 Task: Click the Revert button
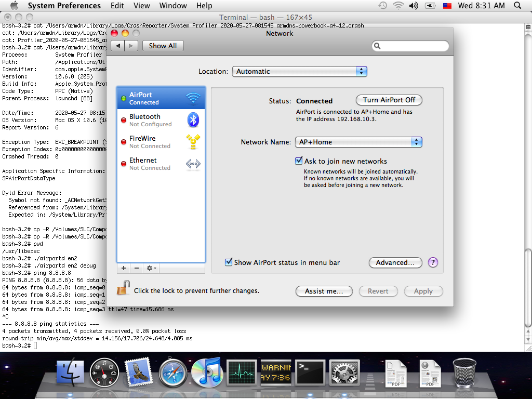click(378, 291)
